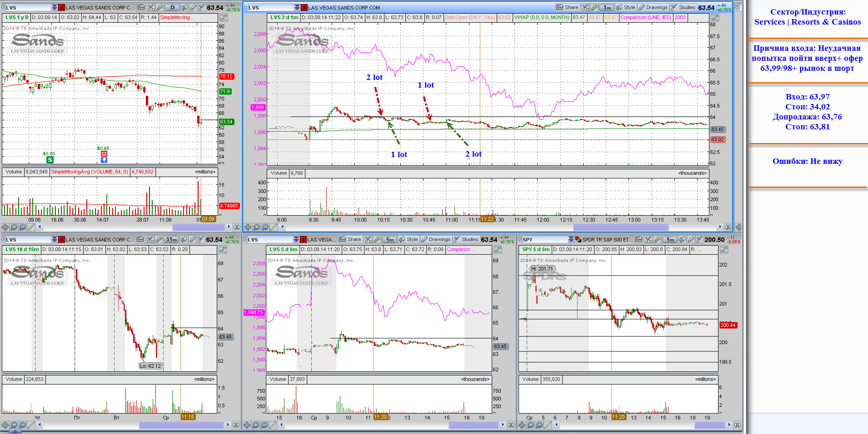Open pencil drawings icon in LVS daily chart
Screen dimensions: 868x434
click(193, 8)
